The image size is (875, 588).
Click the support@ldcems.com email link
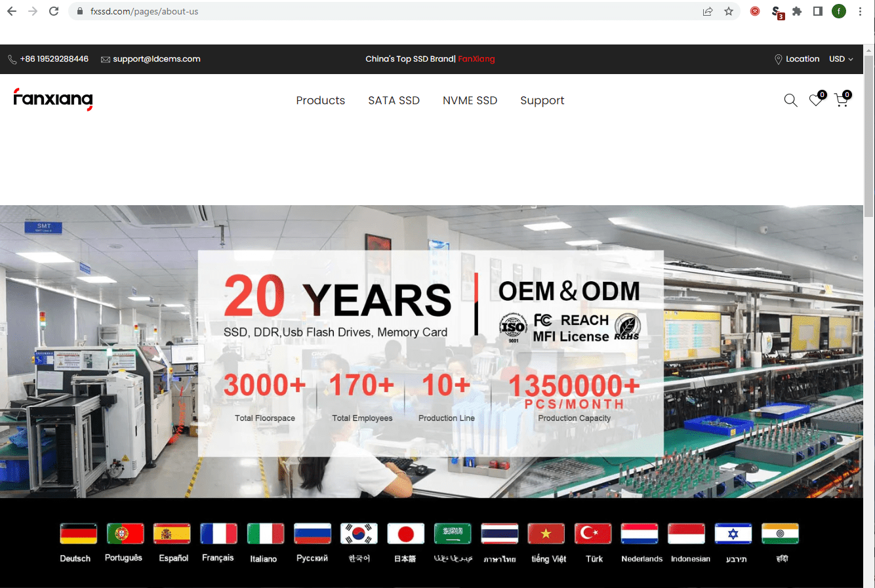156,59
